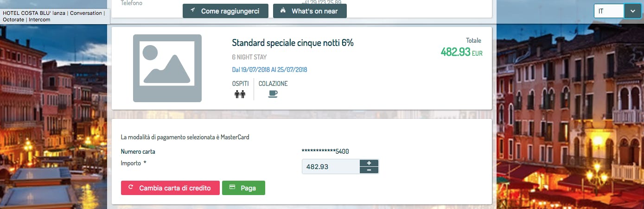The width and height of the screenshot is (644, 209).
Task: Open the IT language selector field
Action: pyautogui.click(x=609, y=11)
